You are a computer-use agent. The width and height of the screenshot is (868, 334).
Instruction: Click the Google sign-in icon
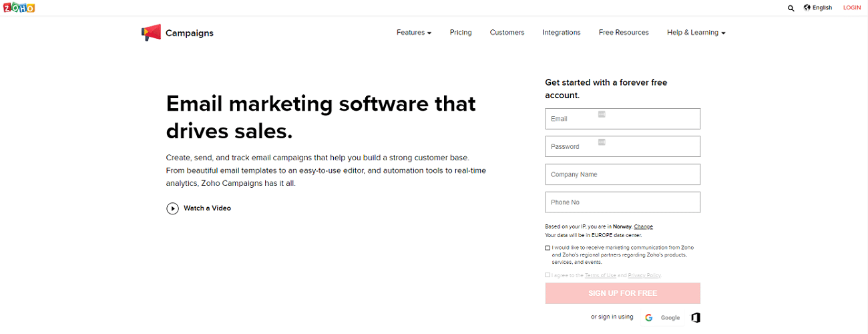click(648, 317)
